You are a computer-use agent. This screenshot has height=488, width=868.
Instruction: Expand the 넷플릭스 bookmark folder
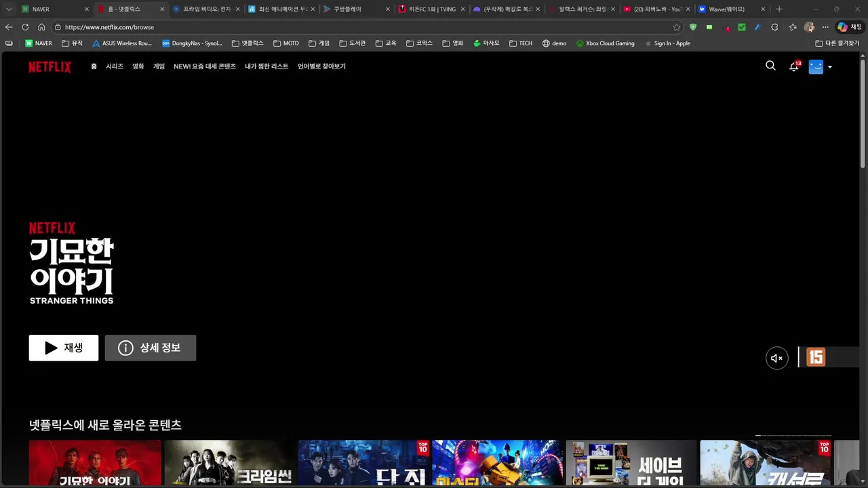tap(248, 43)
